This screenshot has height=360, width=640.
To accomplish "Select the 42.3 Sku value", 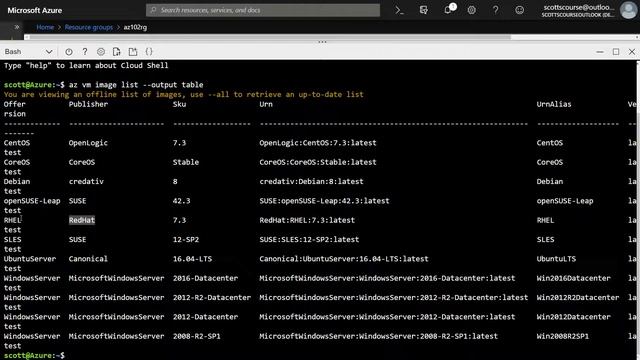I will click(181, 201).
